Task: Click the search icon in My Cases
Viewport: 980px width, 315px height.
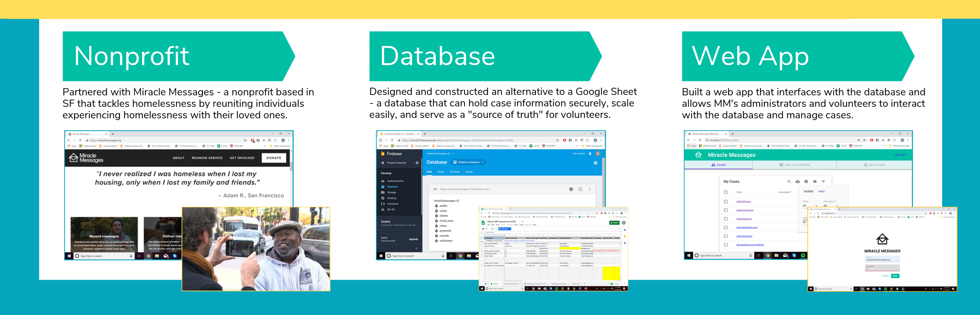Action: point(789,182)
